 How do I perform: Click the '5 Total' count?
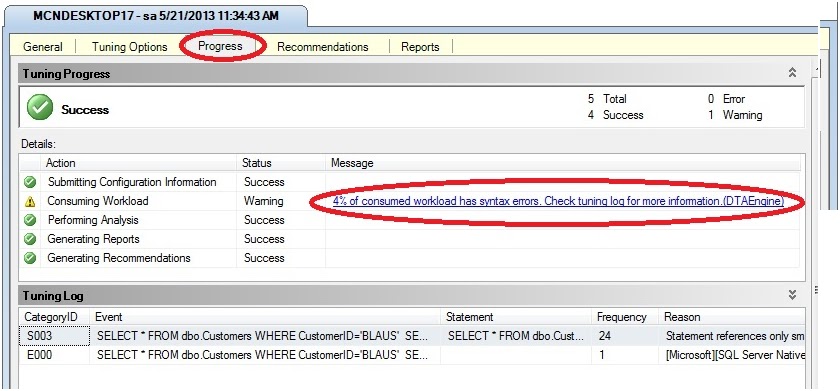[607, 99]
